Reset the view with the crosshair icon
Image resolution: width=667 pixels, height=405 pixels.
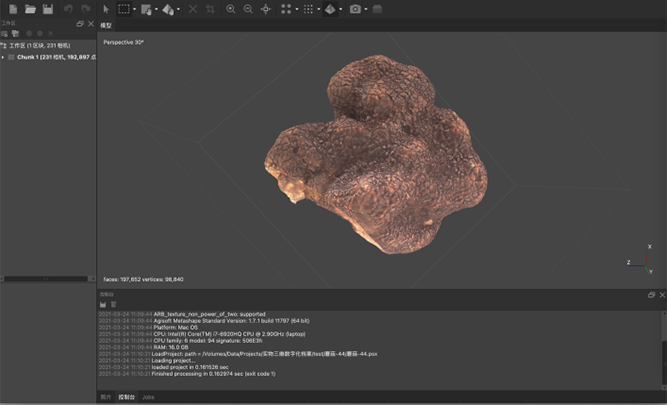[x=265, y=9]
